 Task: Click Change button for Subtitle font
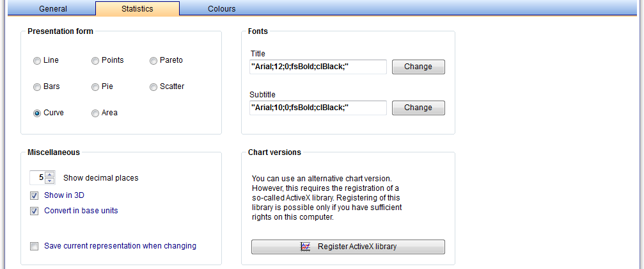418,108
